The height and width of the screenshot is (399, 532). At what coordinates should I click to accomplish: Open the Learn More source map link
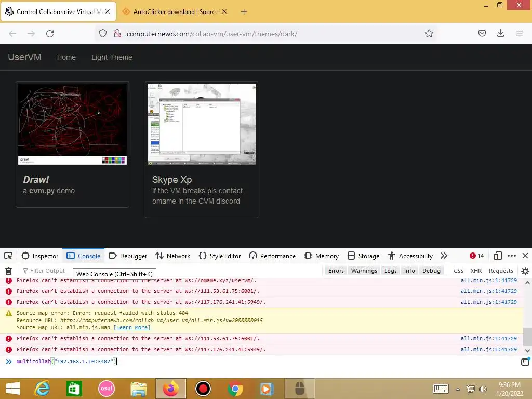tap(131, 327)
